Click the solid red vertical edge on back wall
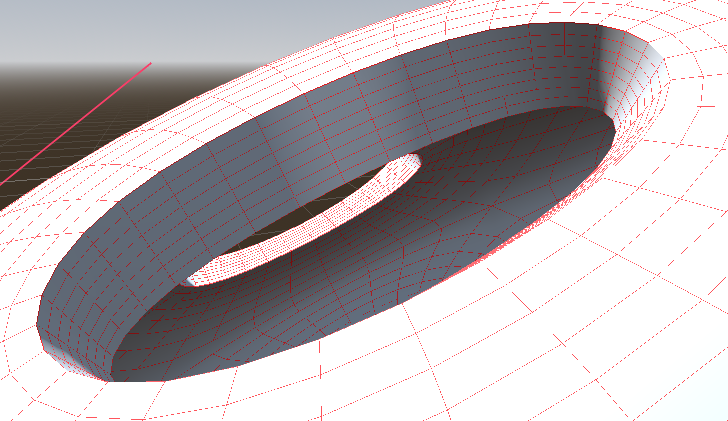Screen dimensions: 728x421 [x=565, y=40]
